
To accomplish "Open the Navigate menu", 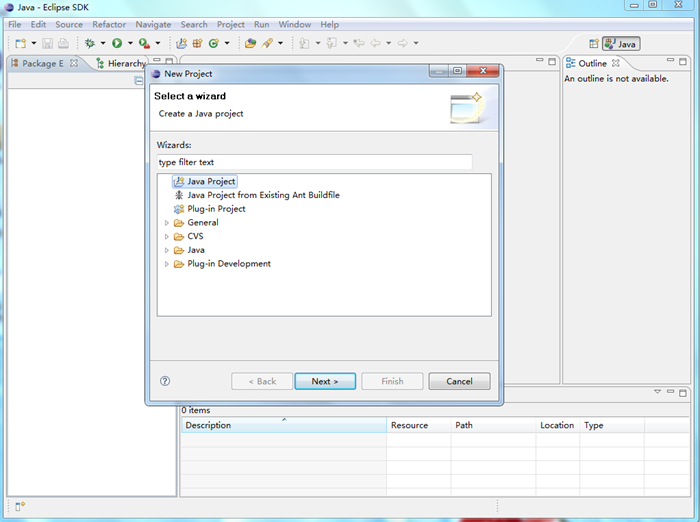I will 153,25.
